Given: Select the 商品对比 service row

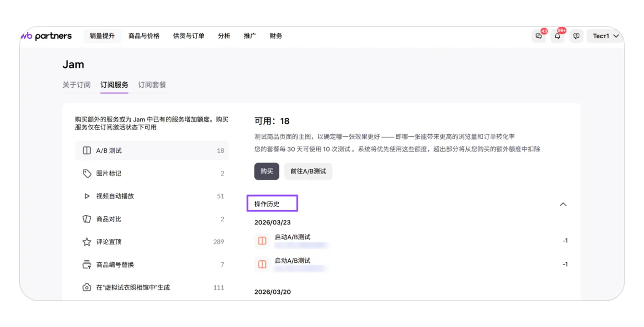Looking at the screenshot, I should (152, 219).
